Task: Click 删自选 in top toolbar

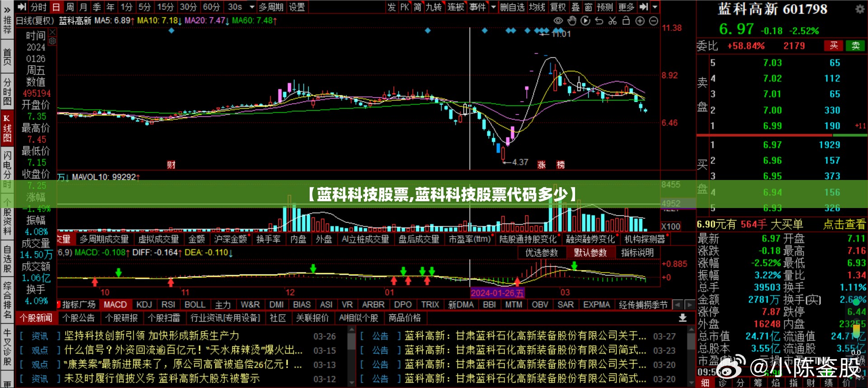Action: click(x=513, y=7)
